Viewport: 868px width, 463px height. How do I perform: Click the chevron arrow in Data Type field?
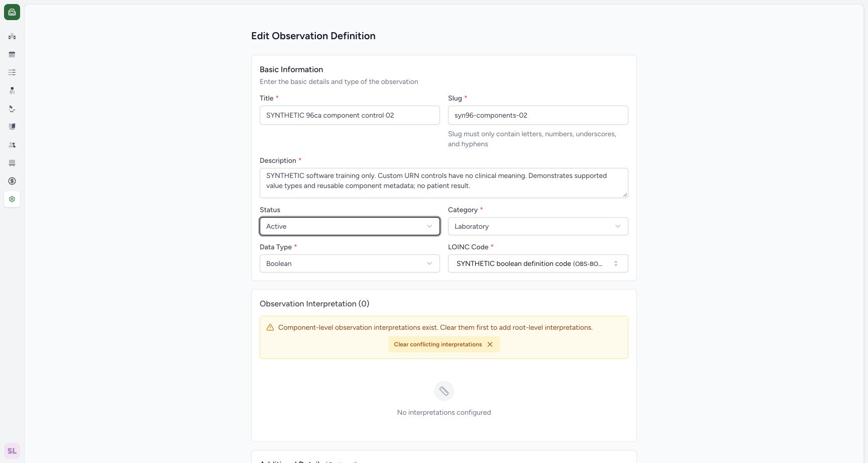[429, 263]
